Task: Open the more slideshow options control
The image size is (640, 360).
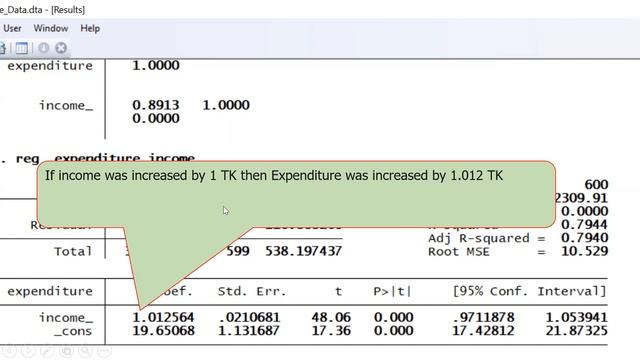Action: [x=104, y=350]
